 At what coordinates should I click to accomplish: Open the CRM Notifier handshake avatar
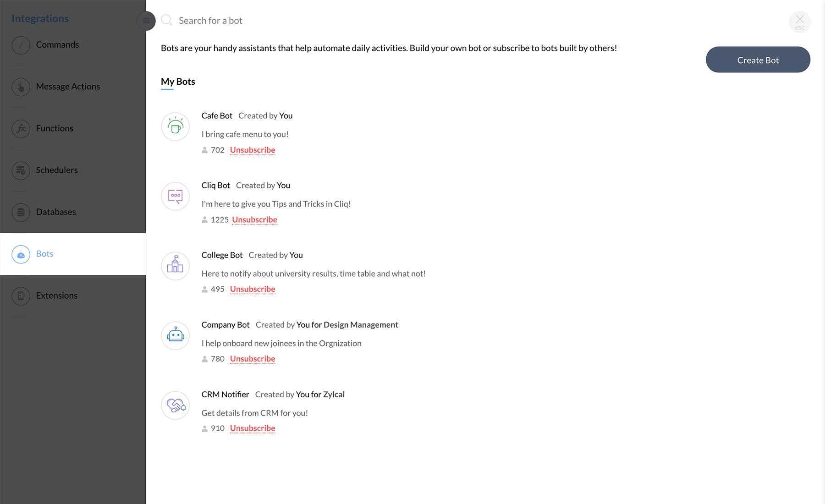175,405
